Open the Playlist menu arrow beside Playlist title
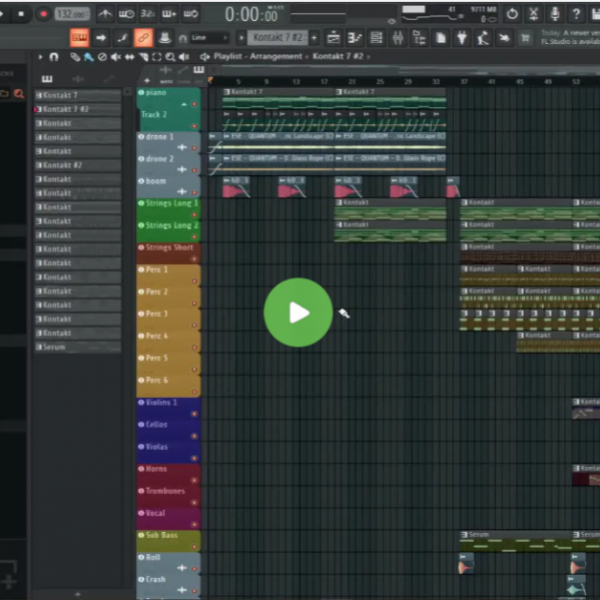The width and height of the screenshot is (600, 600). coord(206,57)
